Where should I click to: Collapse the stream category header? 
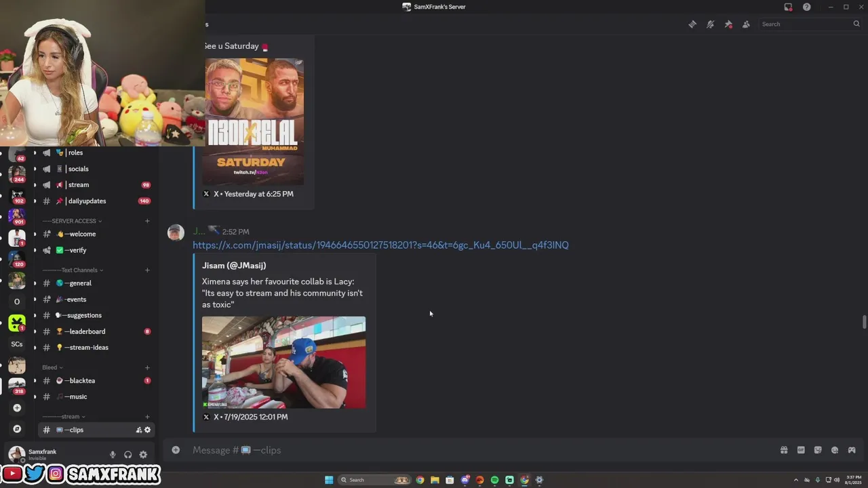[x=64, y=417]
